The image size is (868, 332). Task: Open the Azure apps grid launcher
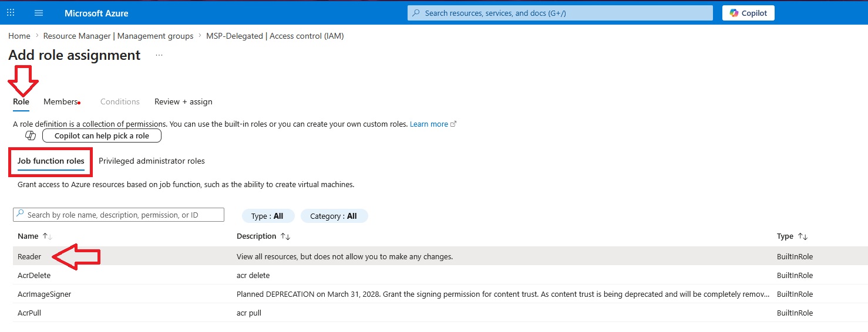tap(11, 13)
